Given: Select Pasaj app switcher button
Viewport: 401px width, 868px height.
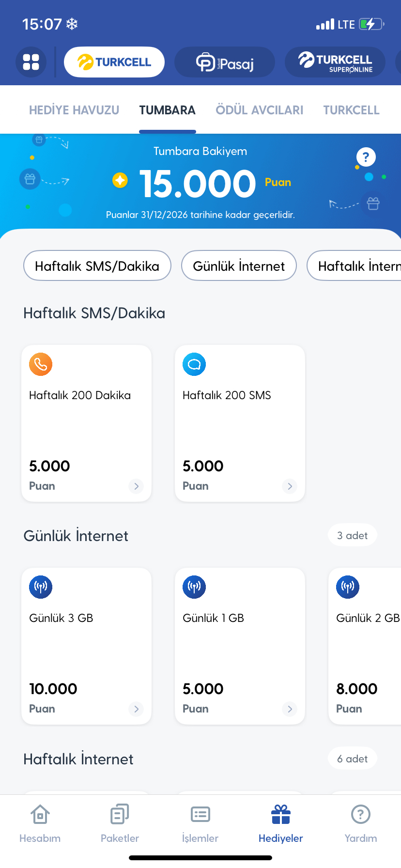Looking at the screenshot, I should click(x=225, y=62).
